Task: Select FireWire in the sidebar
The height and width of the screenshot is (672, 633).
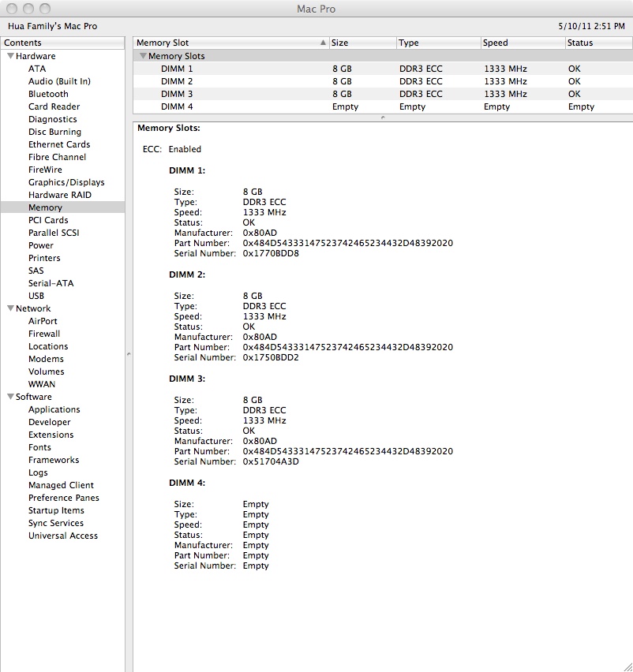Action: (x=45, y=170)
